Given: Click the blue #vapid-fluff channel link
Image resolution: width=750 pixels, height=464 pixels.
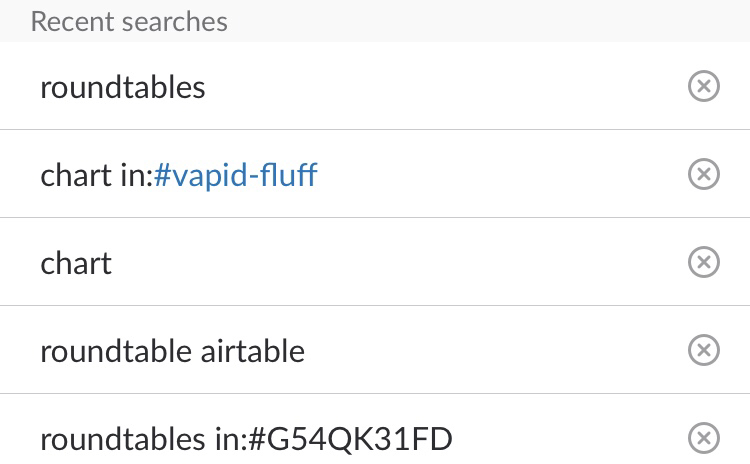Looking at the screenshot, I should point(235,176).
